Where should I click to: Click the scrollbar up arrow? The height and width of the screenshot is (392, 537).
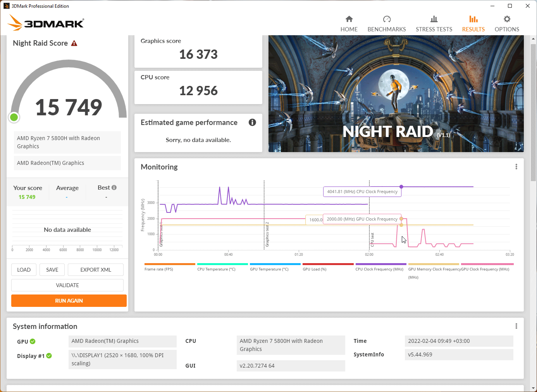click(534, 39)
